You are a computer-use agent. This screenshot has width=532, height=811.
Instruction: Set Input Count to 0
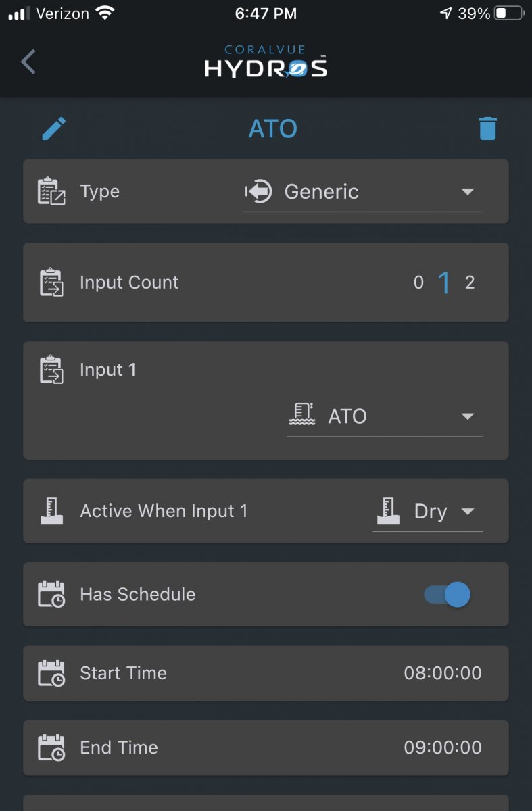tap(418, 282)
